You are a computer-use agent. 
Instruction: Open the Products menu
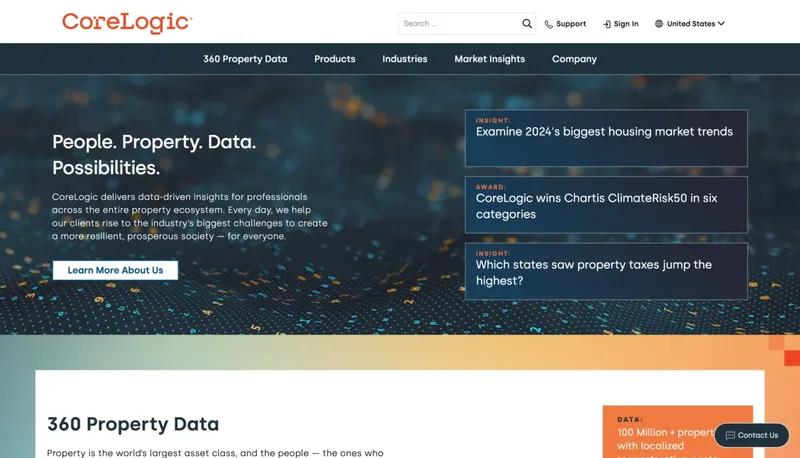click(334, 59)
